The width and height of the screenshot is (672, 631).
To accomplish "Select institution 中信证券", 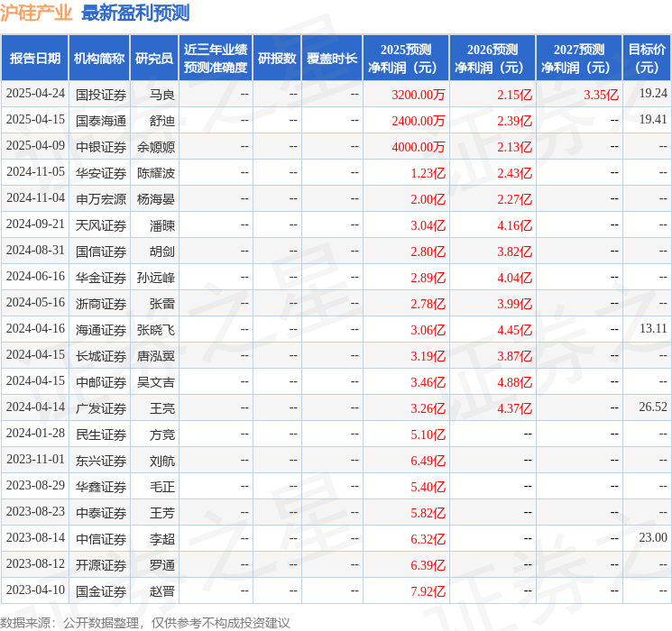I will (x=101, y=539).
